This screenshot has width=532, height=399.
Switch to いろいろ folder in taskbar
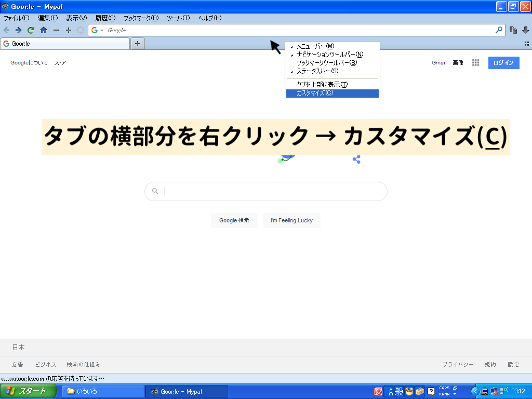(103, 392)
